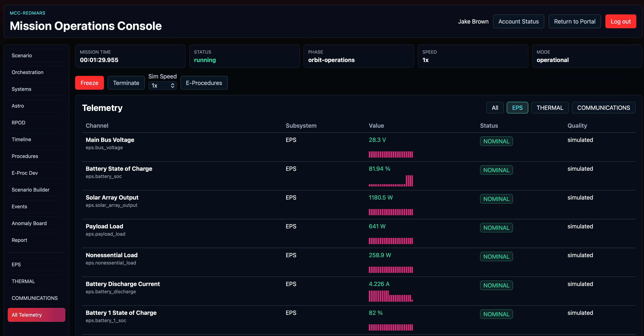The image size is (644, 336).
Task: Click the Battery 1 State of Charge sparkline
Action: pyautogui.click(x=391, y=327)
